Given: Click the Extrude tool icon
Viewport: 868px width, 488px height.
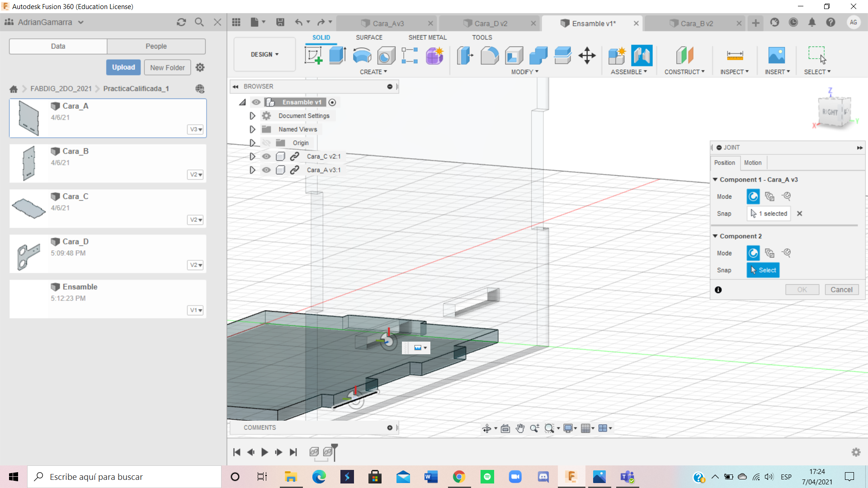Looking at the screenshot, I should click(x=338, y=56).
